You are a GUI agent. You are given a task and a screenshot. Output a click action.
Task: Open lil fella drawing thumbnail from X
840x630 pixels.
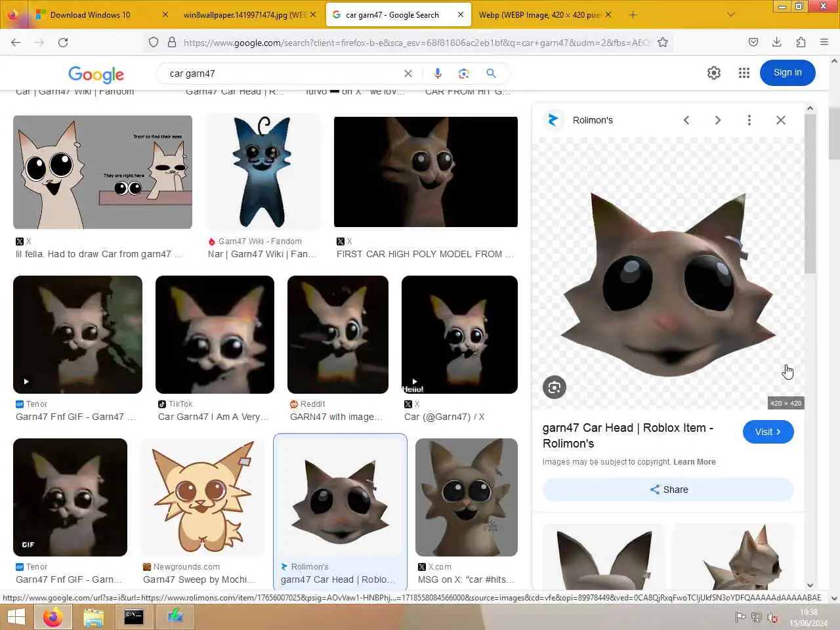pos(102,172)
